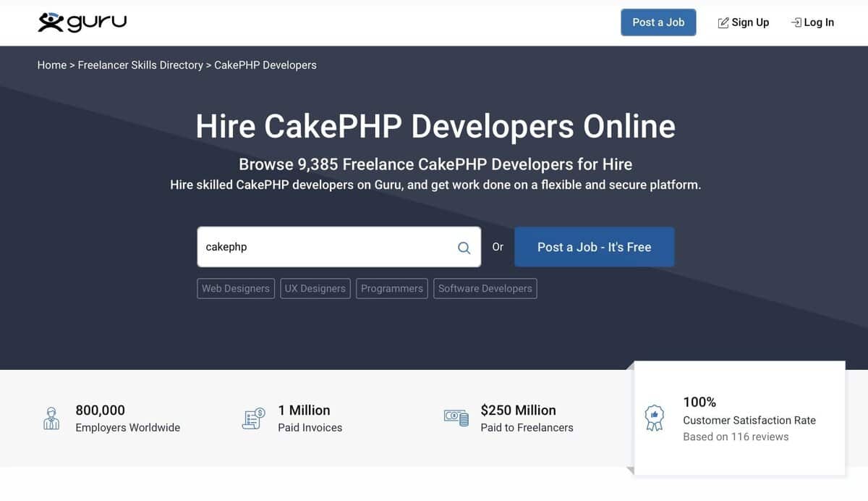Image resolution: width=868 pixels, height=501 pixels.
Task: Open Freelancer Skills Directory breadcrumb
Action: pyautogui.click(x=140, y=65)
